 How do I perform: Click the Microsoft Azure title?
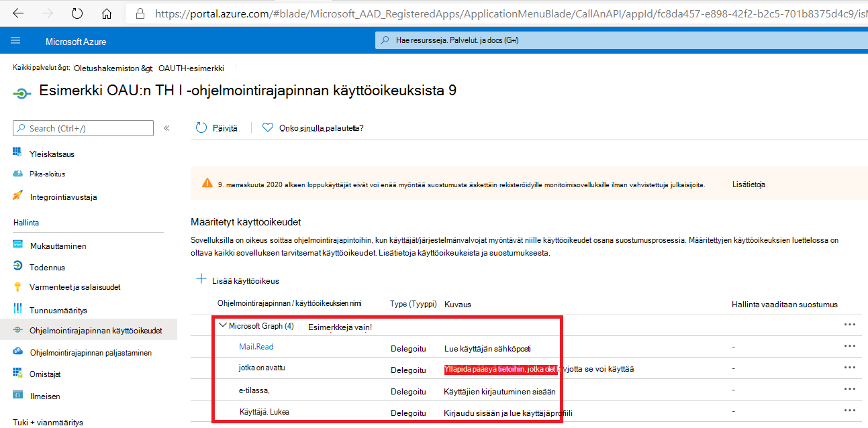click(x=76, y=42)
